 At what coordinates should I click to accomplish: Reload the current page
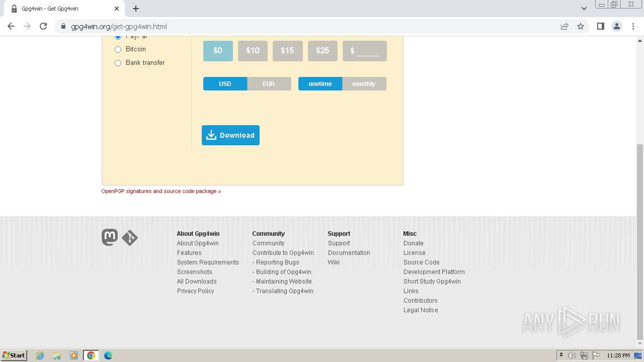(x=43, y=26)
